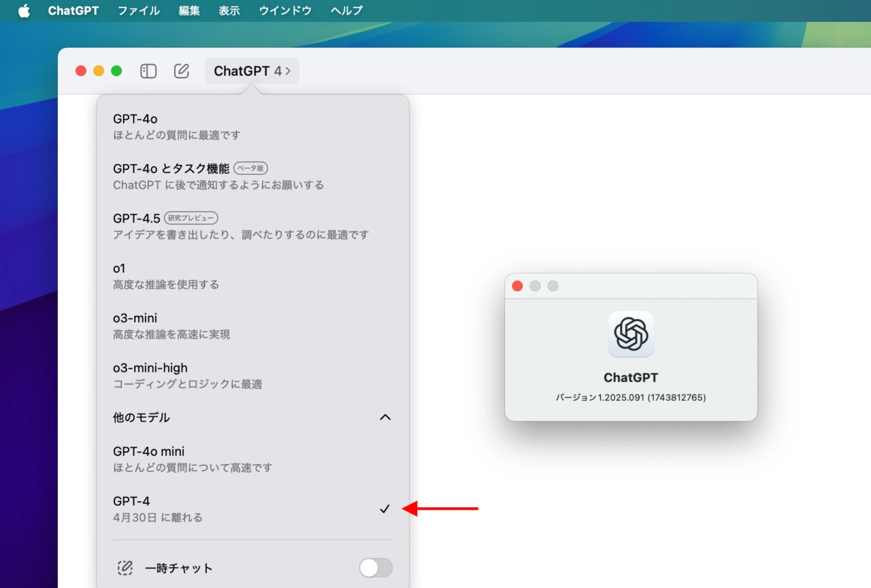Open the Apple menu logo
Viewport: 871px width, 588px height.
(24, 11)
